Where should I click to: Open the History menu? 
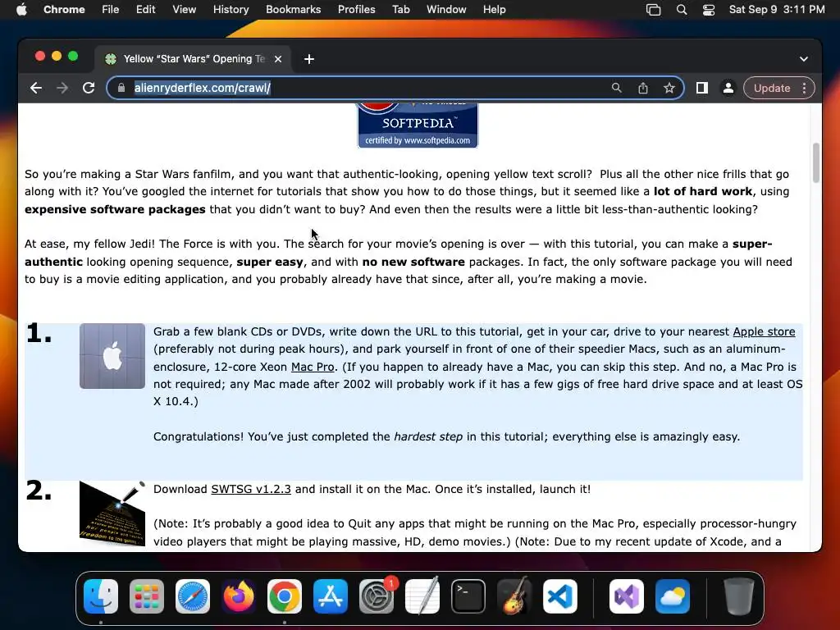click(231, 10)
